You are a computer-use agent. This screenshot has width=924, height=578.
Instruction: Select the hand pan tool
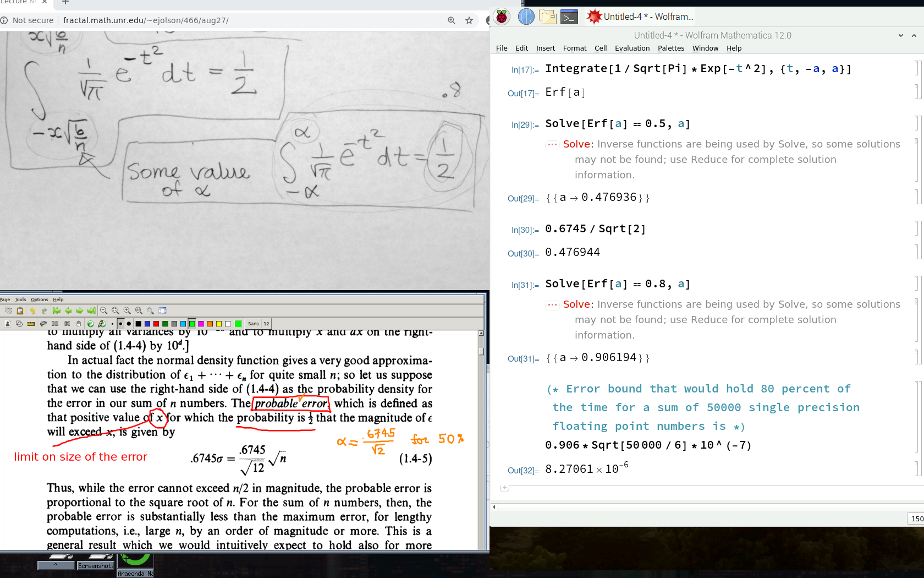[x=79, y=324]
